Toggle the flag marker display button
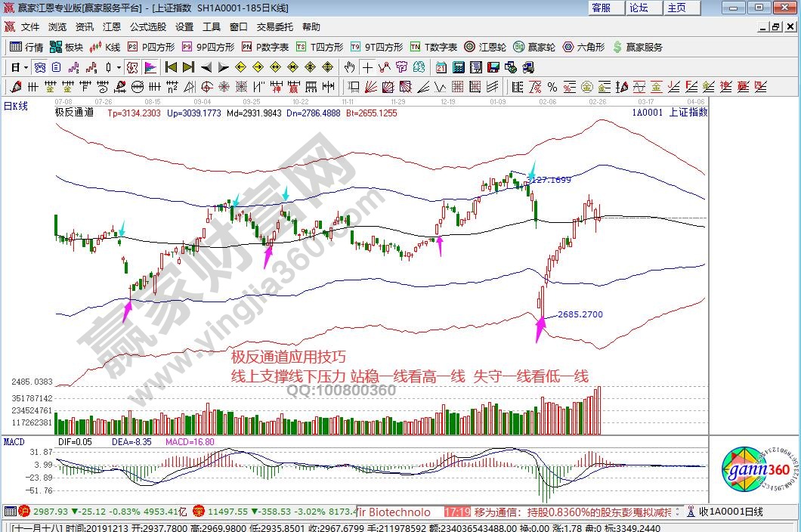 point(150,66)
